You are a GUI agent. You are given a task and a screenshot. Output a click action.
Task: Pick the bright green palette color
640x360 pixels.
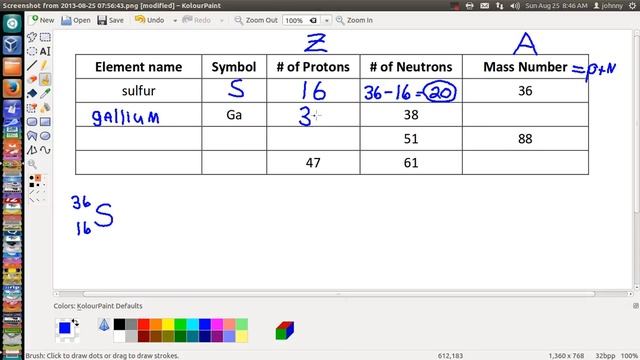click(180, 324)
